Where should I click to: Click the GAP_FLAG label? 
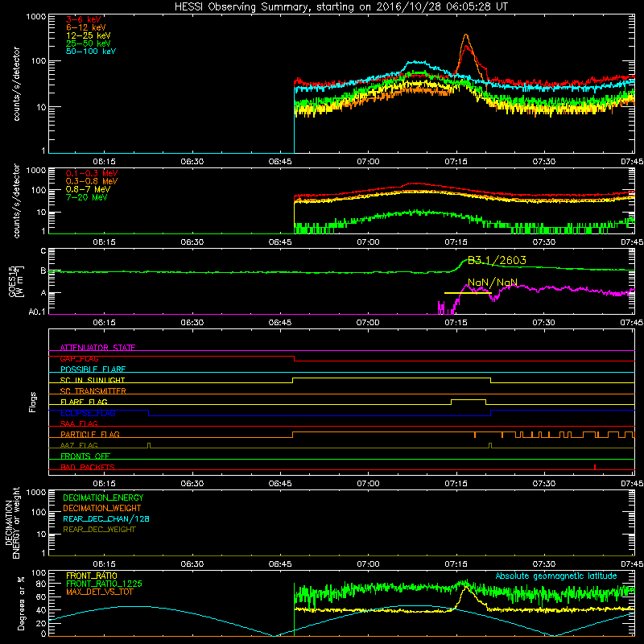pyautogui.click(x=79, y=358)
